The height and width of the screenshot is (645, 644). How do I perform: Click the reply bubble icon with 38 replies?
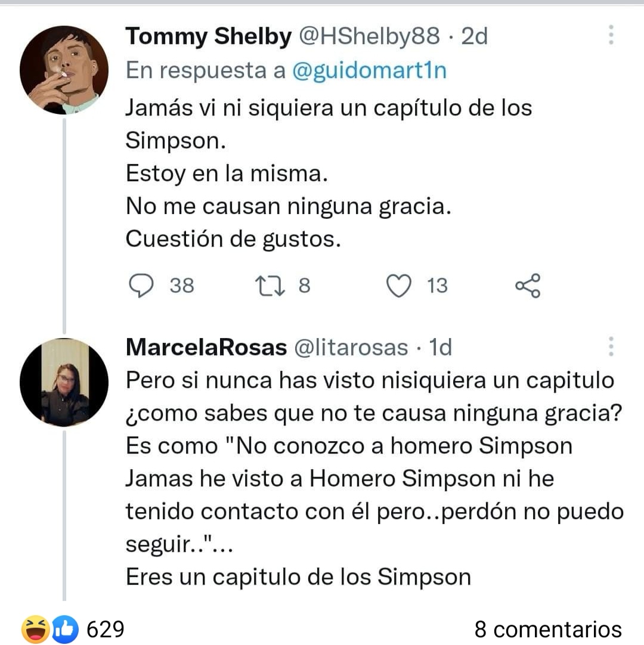coord(141,286)
